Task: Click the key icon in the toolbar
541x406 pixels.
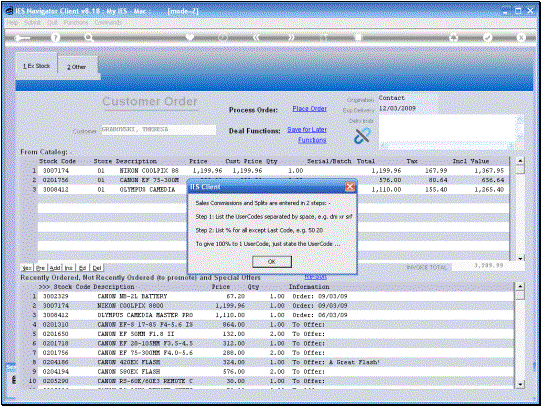Action: pos(22,38)
